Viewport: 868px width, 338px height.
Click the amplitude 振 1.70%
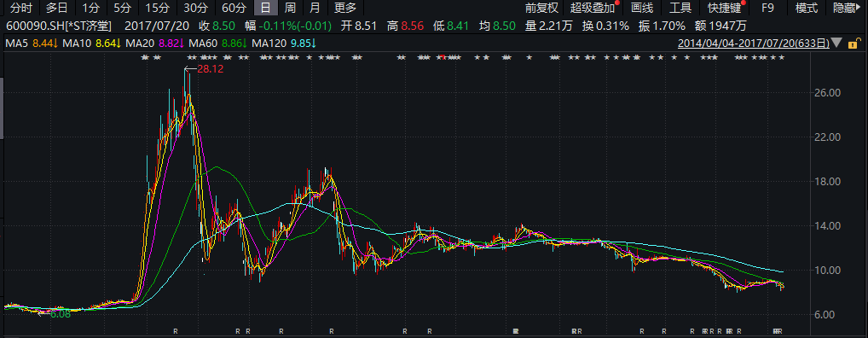(x=662, y=26)
